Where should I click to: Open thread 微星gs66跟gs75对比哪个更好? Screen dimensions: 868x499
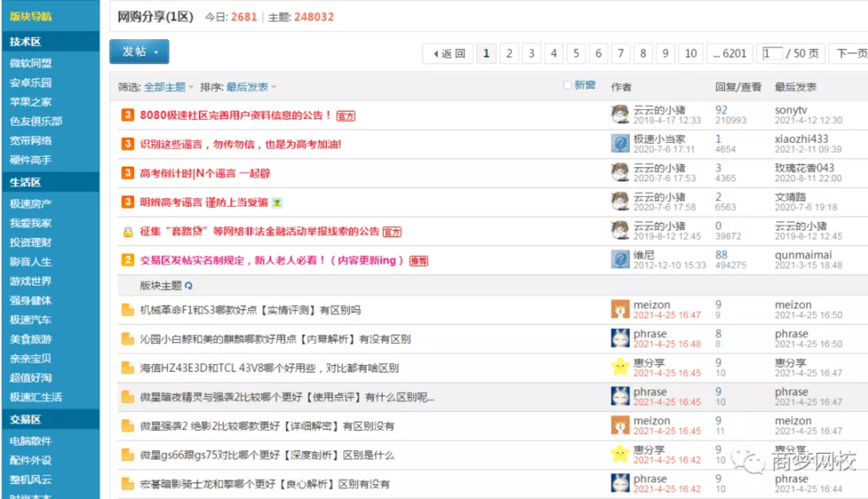tap(267, 455)
